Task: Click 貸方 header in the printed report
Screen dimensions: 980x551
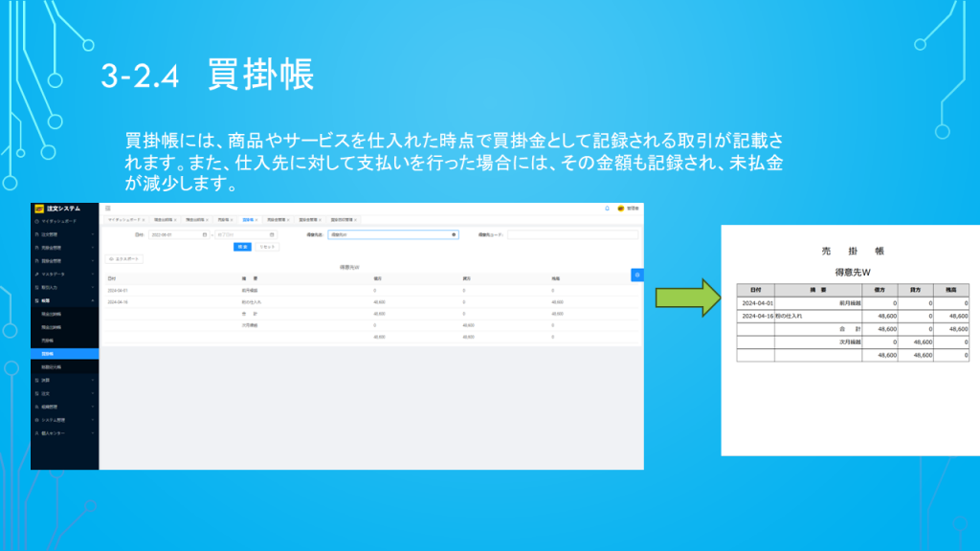Action: [915, 290]
